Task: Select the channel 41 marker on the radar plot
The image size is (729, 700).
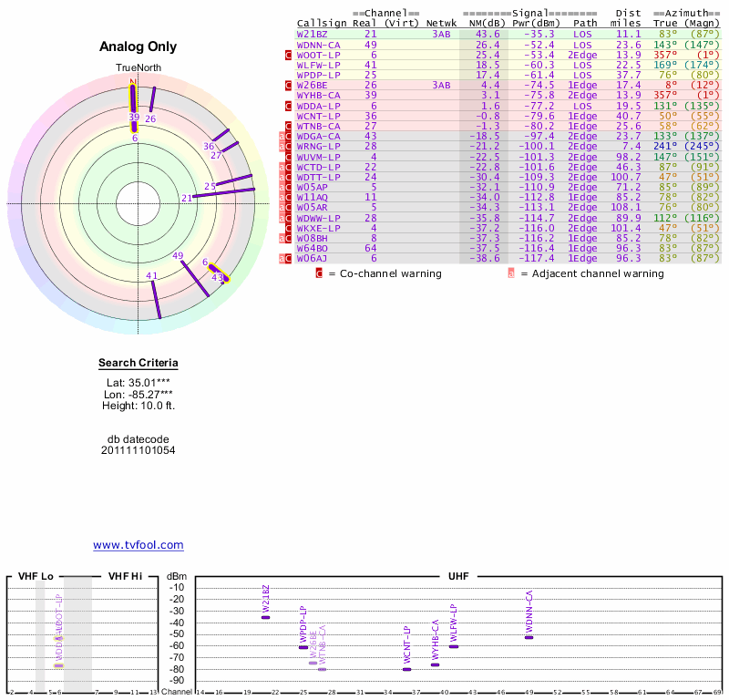Action: 156,297
